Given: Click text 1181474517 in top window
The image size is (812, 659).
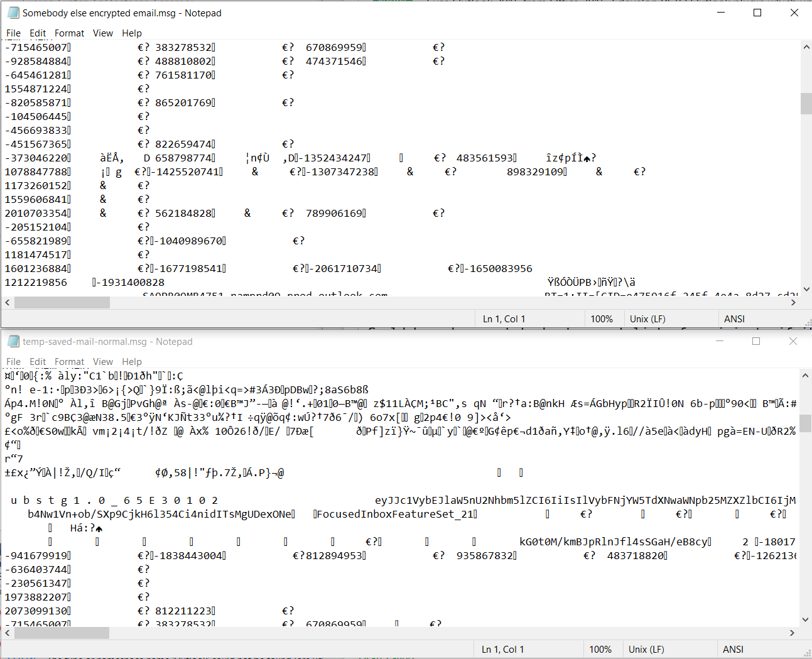Looking at the screenshot, I should click(36, 255).
